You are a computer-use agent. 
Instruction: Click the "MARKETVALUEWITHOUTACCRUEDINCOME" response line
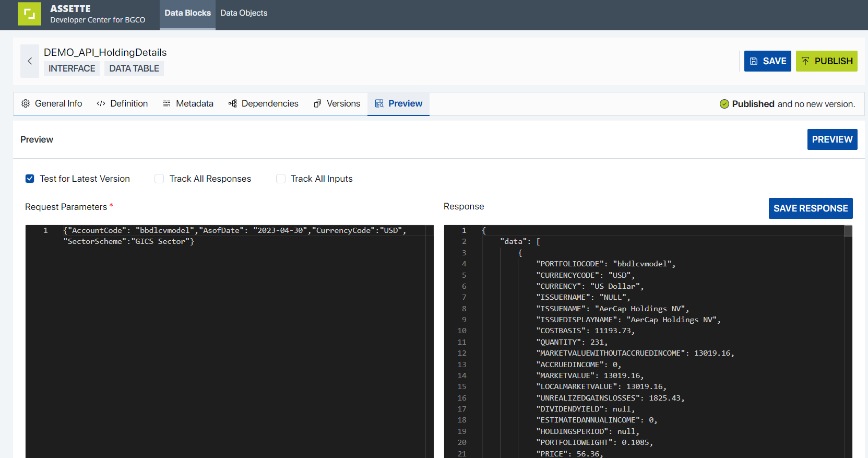point(635,353)
